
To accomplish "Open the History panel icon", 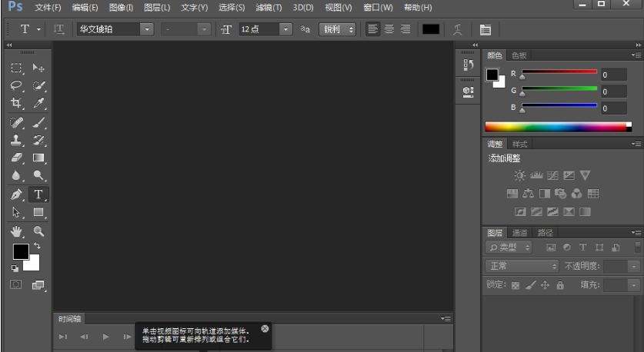I will tap(469, 65).
